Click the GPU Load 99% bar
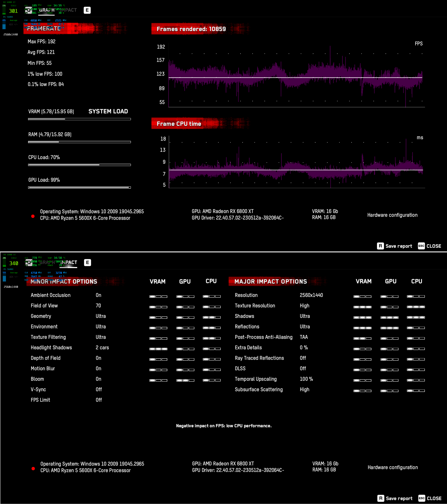Image resolution: width=447 pixels, height=504 pixels. 79,187
